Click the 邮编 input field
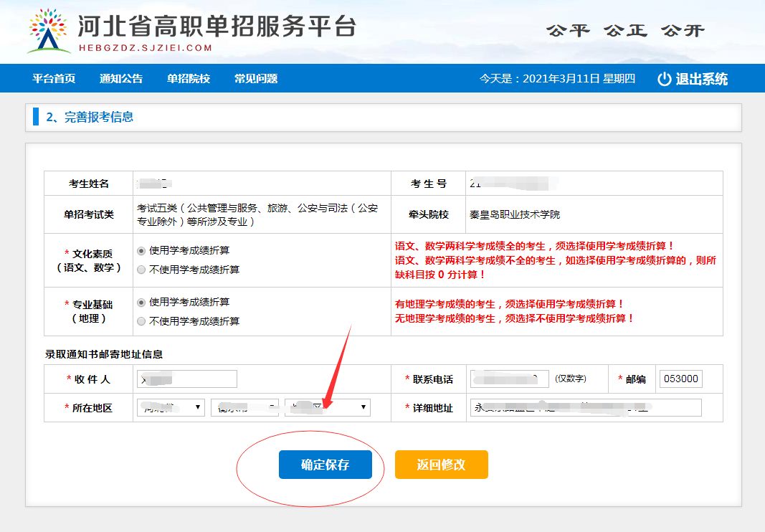765x532 pixels. (x=680, y=379)
